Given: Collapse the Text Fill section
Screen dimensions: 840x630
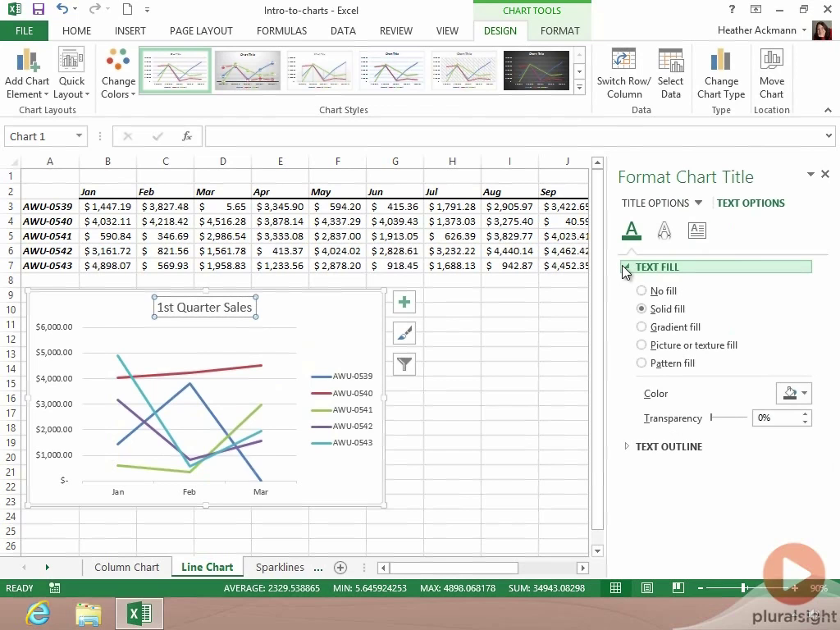Looking at the screenshot, I should [x=626, y=267].
